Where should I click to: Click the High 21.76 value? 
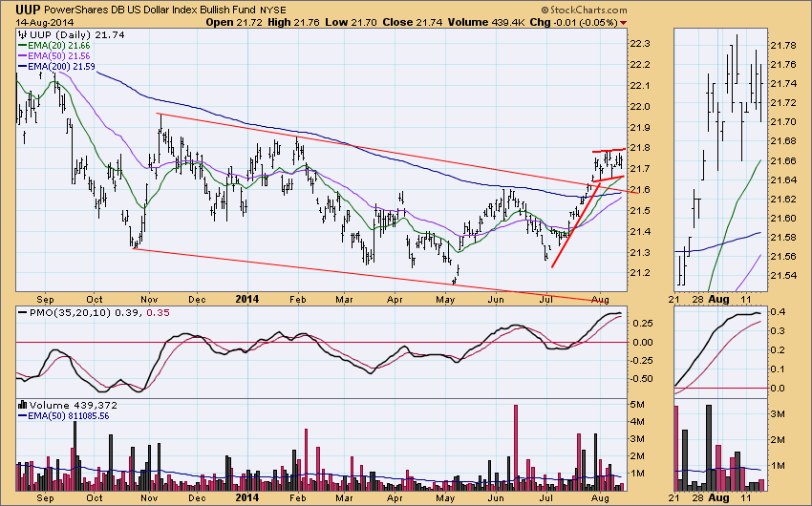[x=294, y=22]
